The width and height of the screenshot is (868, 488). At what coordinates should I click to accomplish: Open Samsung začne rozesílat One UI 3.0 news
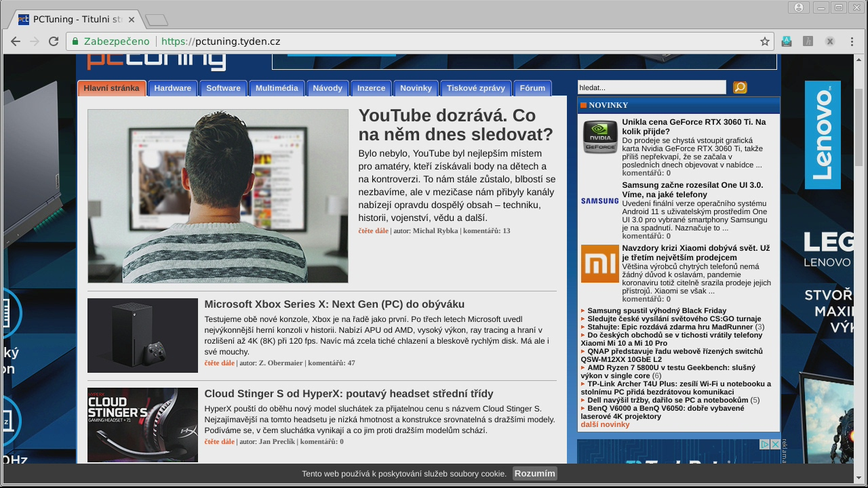(x=692, y=190)
